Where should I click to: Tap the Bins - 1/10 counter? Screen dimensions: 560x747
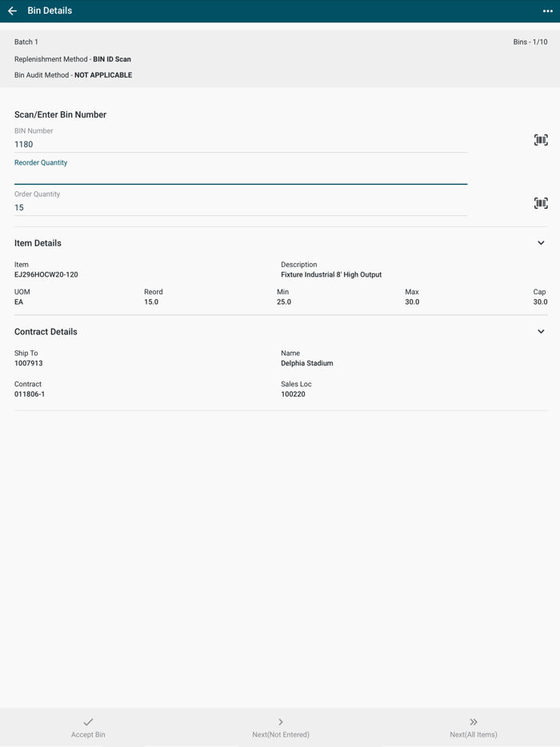coord(532,42)
